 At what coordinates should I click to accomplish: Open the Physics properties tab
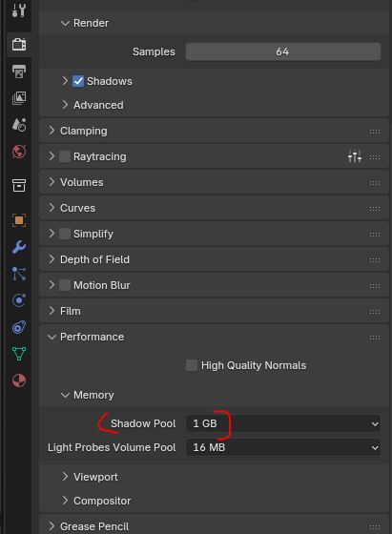[19, 300]
